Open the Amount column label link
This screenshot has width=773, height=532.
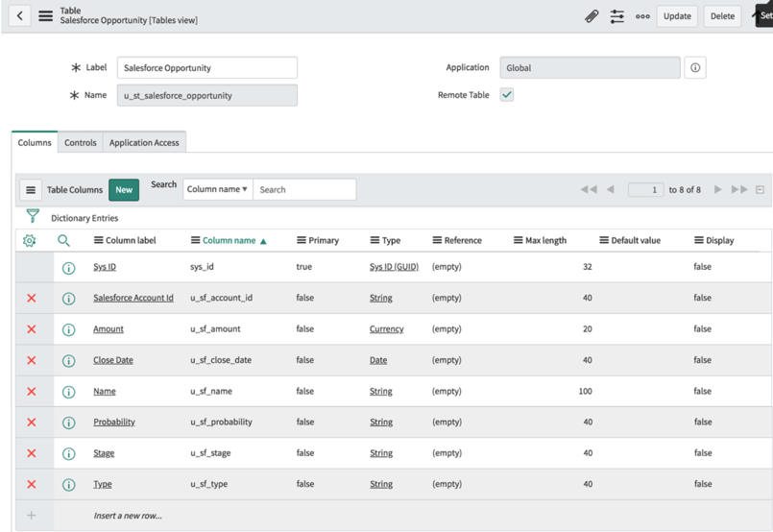click(x=109, y=328)
